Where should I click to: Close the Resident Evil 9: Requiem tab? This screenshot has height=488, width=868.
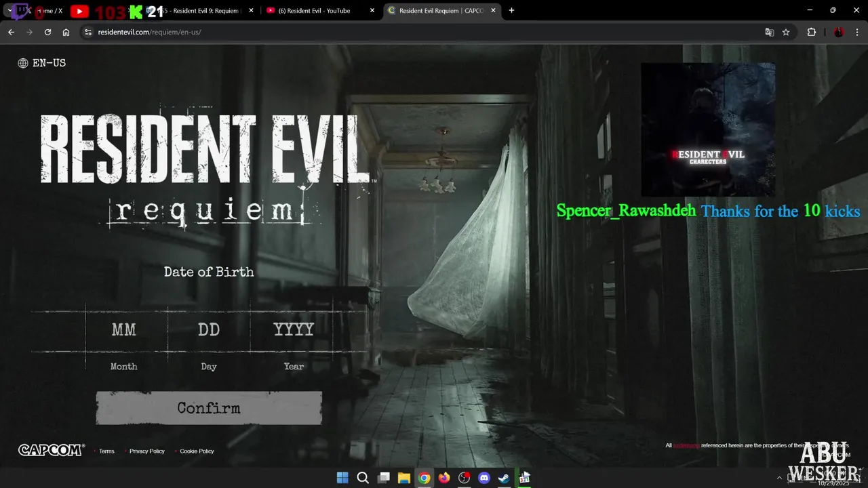tap(251, 10)
